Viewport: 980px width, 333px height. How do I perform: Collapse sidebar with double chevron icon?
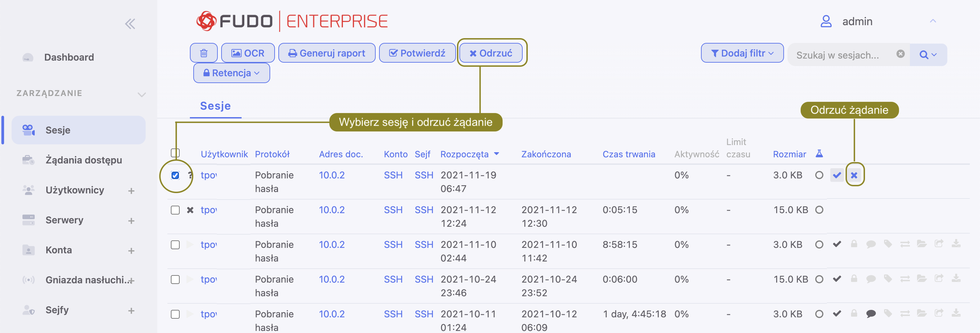(x=130, y=24)
